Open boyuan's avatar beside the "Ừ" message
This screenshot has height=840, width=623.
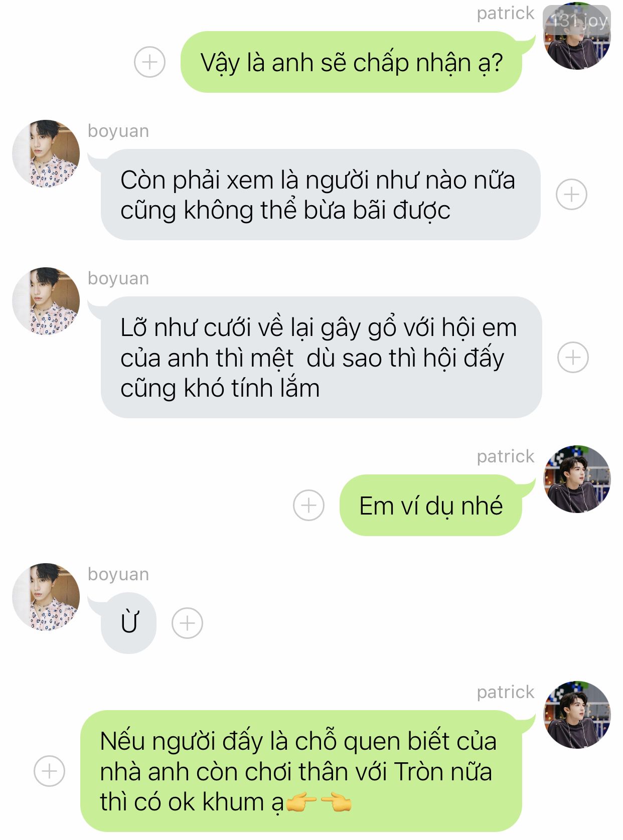coord(46,597)
